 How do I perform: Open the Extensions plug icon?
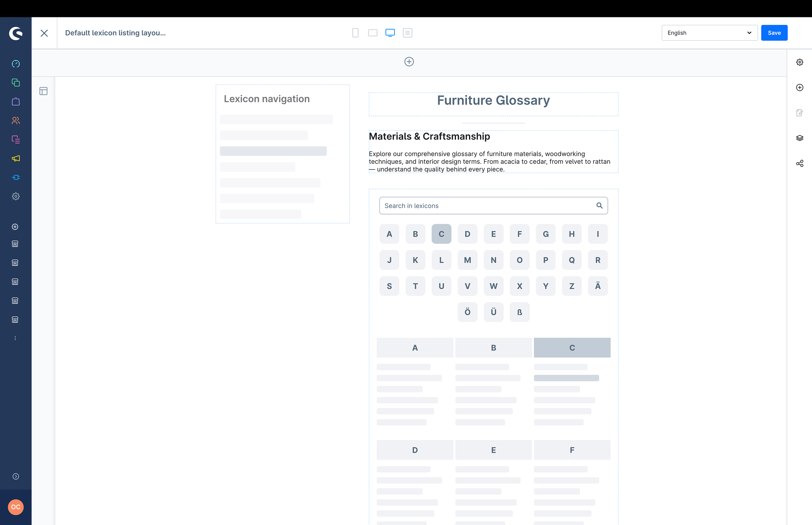pos(16,177)
